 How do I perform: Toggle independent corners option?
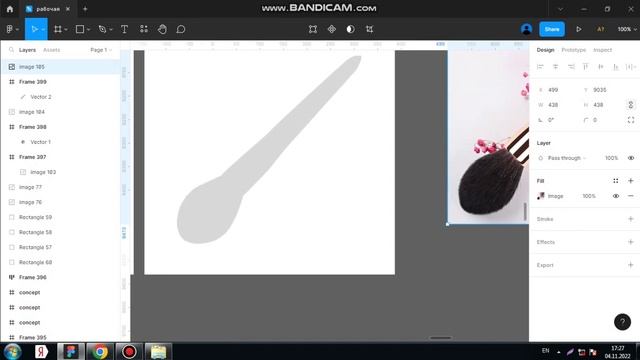(631, 120)
